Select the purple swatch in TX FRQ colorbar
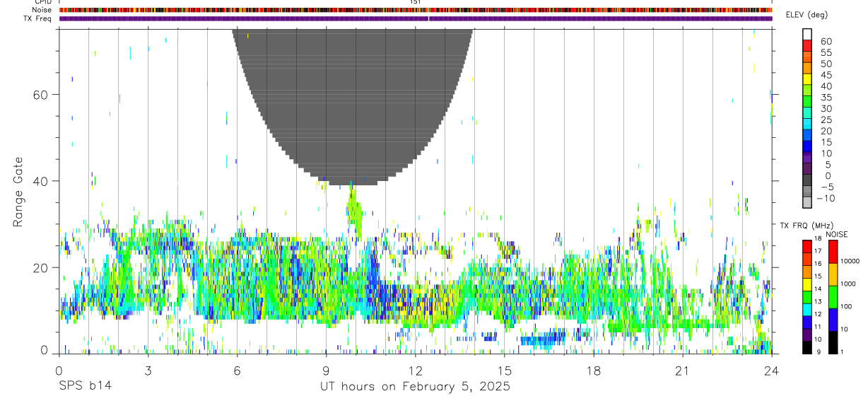 coord(807,335)
